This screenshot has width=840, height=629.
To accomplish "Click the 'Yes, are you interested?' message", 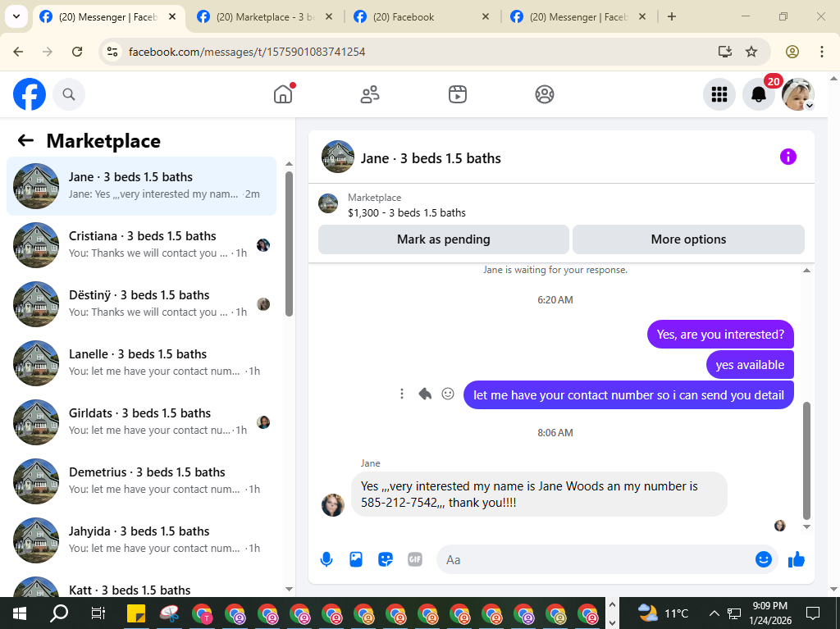I will [x=720, y=335].
